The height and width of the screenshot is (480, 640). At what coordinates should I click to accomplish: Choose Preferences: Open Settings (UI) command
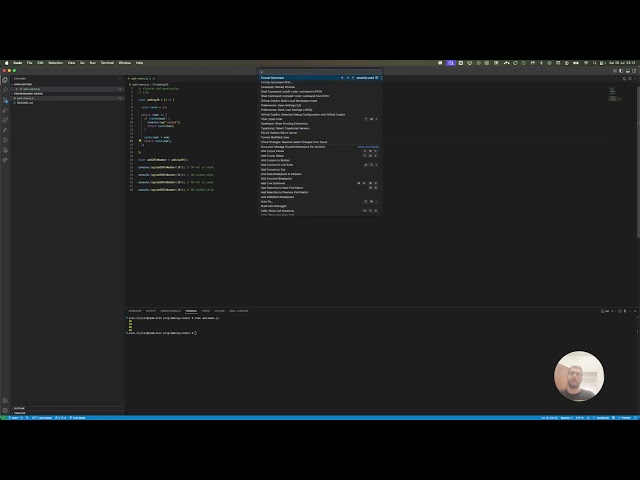pyautogui.click(x=320, y=105)
